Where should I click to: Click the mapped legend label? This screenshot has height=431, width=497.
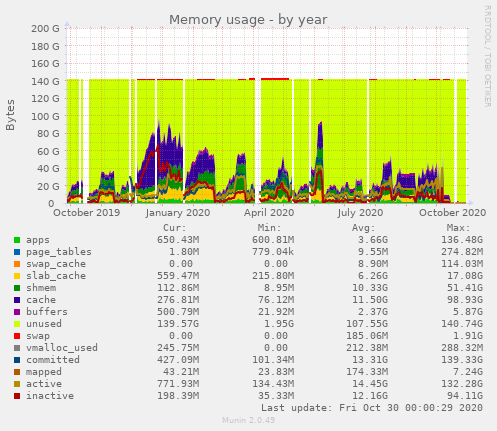(44, 372)
